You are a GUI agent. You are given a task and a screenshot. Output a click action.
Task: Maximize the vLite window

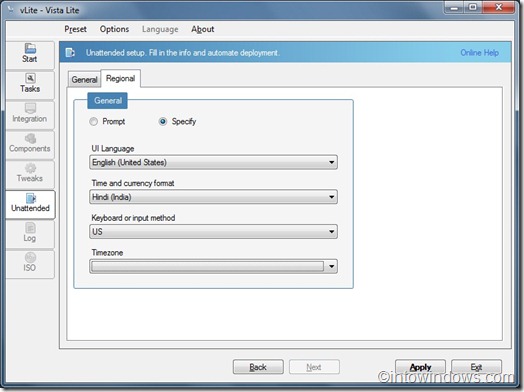click(x=473, y=7)
